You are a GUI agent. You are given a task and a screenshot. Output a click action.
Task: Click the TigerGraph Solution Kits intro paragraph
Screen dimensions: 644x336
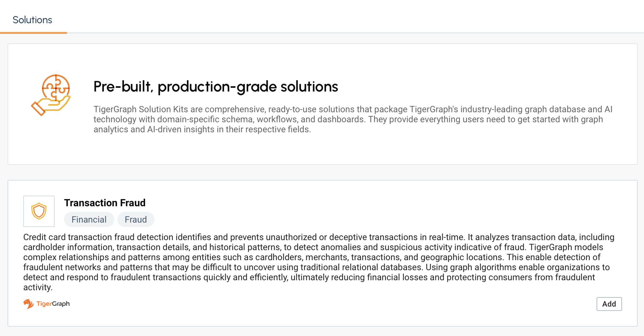click(x=353, y=119)
